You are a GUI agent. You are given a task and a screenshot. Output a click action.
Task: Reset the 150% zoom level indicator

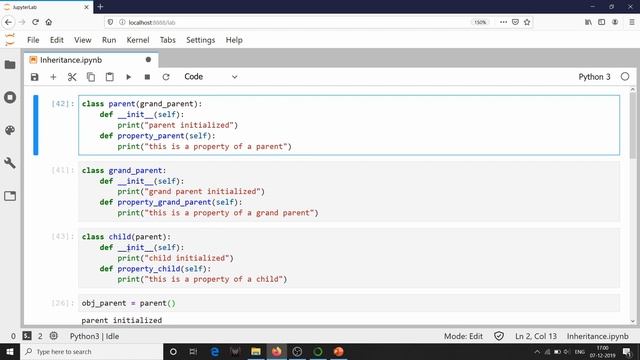480,22
